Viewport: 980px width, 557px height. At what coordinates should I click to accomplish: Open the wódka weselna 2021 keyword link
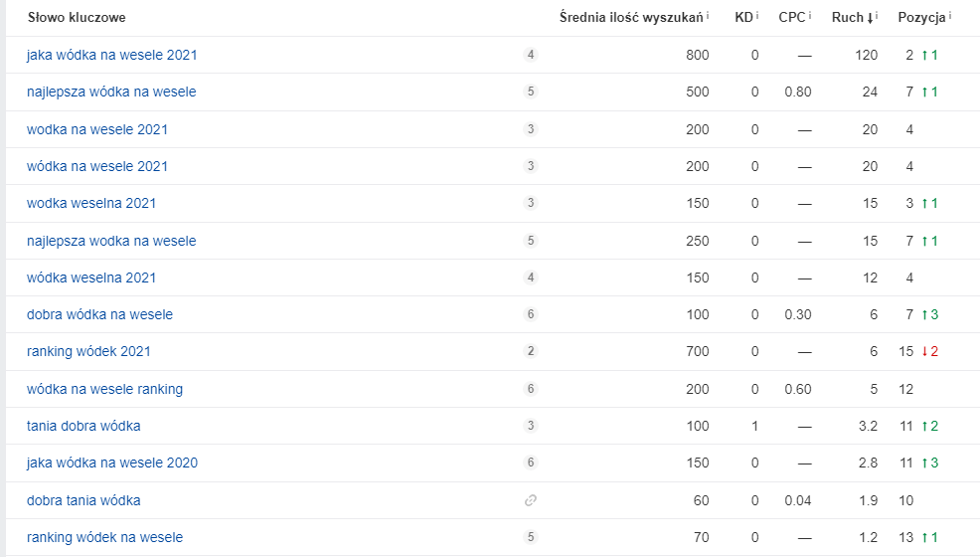tap(91, 278)
